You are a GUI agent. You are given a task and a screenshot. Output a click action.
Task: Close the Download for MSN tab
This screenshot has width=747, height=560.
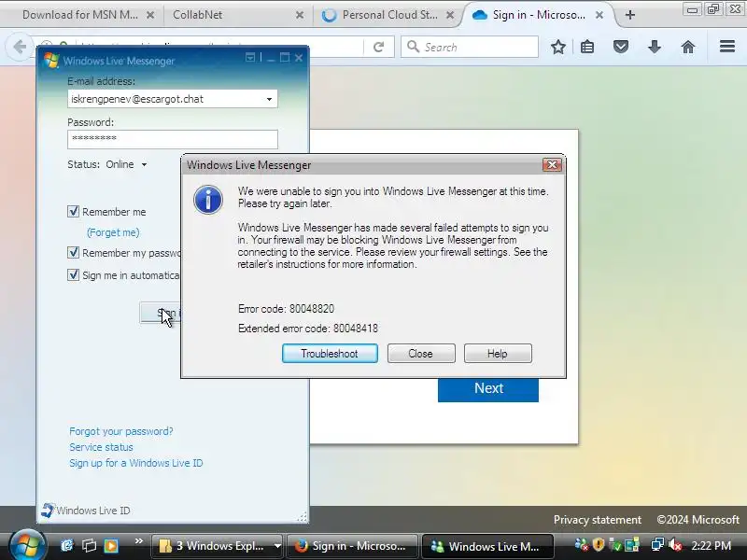tap(150, 15)
